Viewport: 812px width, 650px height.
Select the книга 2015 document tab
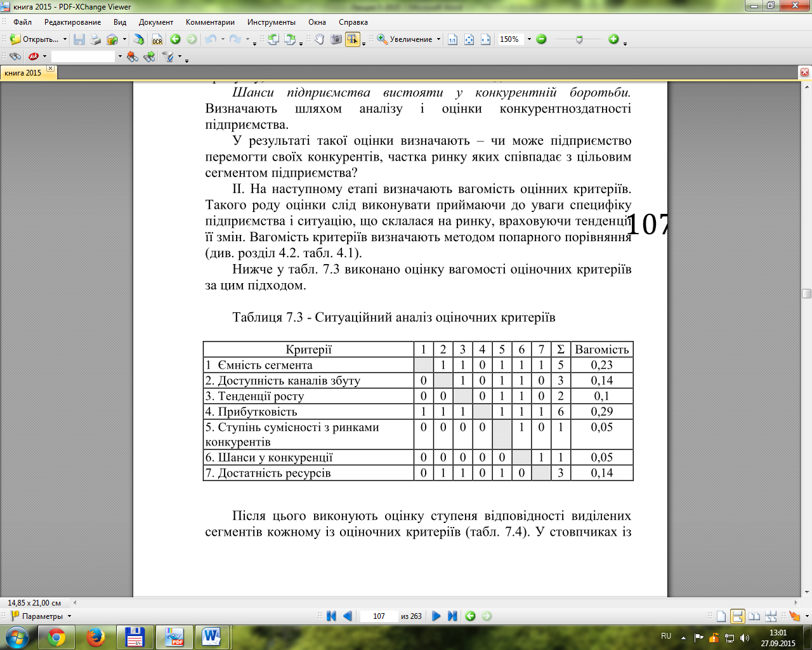click(x=23, y=73)
